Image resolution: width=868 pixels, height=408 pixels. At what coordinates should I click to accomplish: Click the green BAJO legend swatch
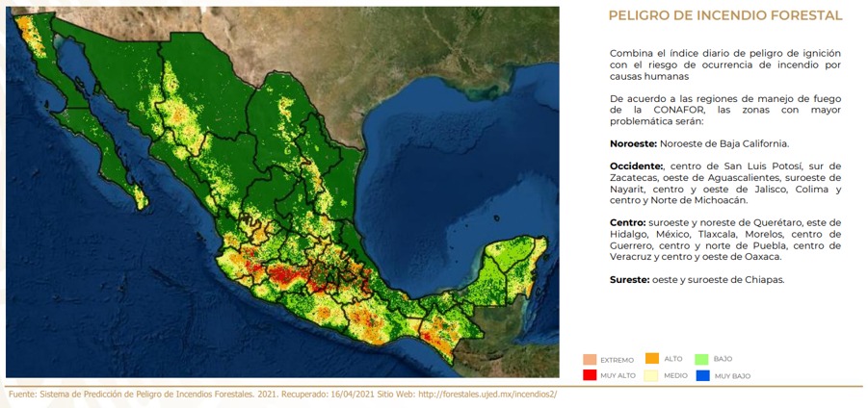[701, 358]
